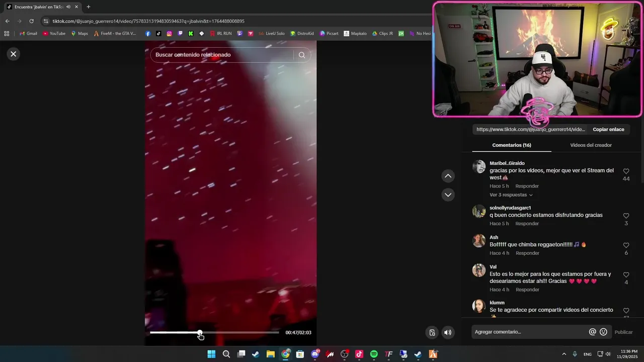Click the 00:47/02:03 time display
This screenshot has height=362, width=644.
click(298, 332)
